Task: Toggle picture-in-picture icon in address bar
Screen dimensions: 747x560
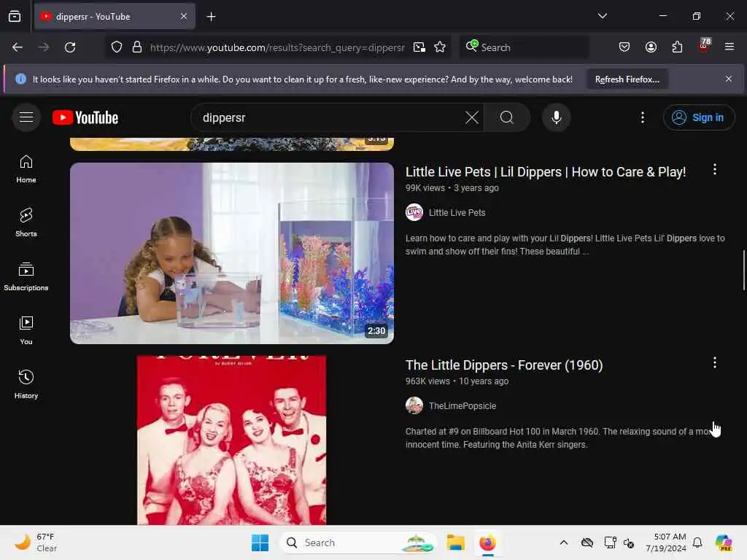Action: click(419, 47)
